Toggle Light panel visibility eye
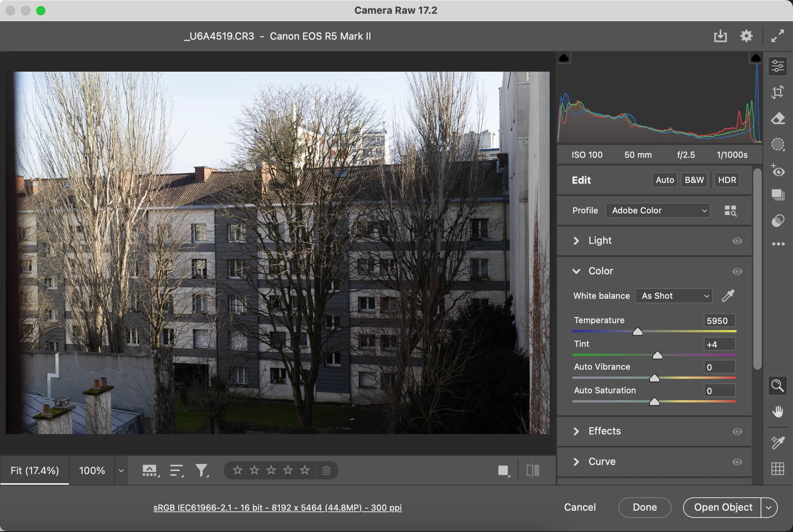 click(x=737, y=241)
